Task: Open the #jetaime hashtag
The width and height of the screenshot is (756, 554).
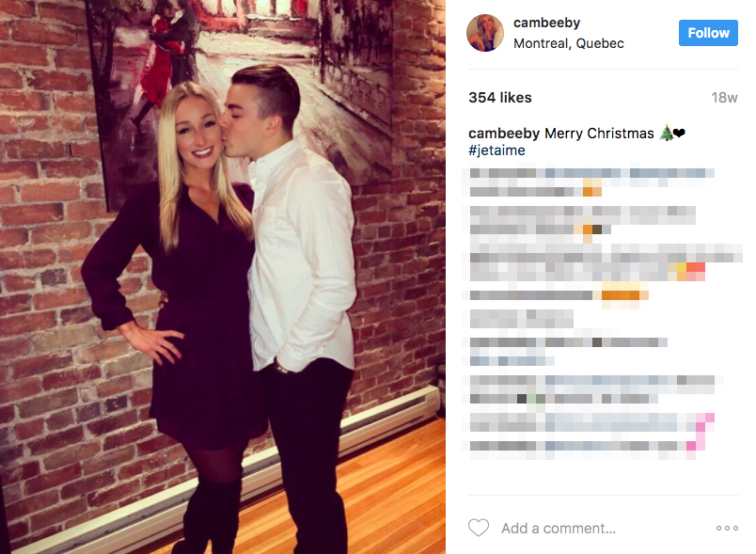Action: [x=496, y=150]
